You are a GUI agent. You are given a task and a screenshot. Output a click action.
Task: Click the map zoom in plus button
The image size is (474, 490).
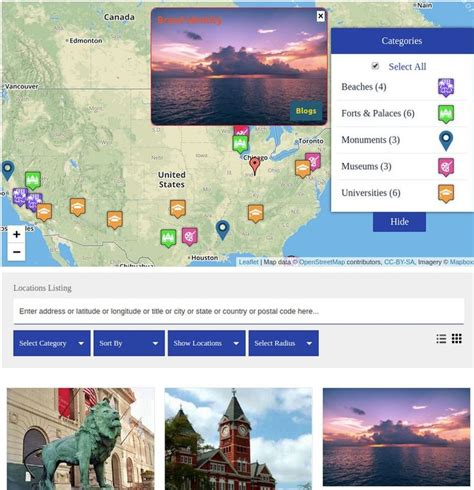16,235
